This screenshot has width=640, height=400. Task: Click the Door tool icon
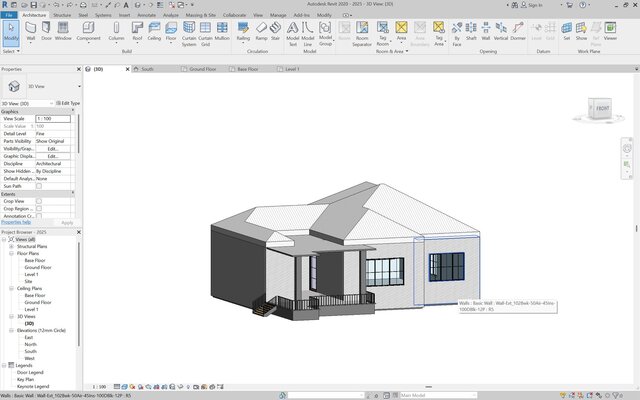click(47, 30)
